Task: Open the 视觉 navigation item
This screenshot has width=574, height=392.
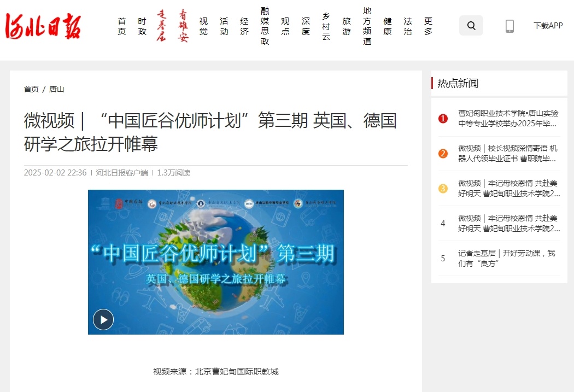Action: 203,26
